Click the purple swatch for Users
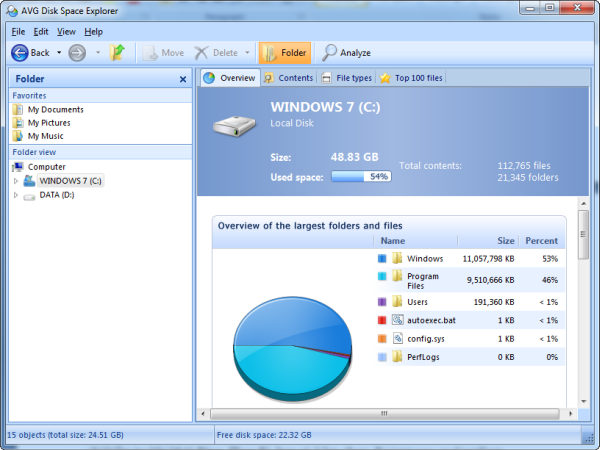The image size is (600, 450). point(382,302)
